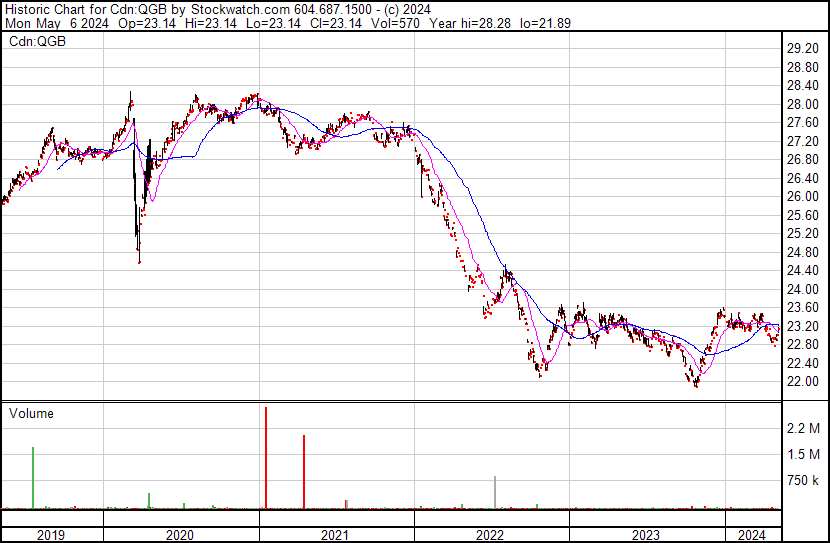Click the 2.2 M volume axis label
The image size is (830, 543).
point(803,428)
